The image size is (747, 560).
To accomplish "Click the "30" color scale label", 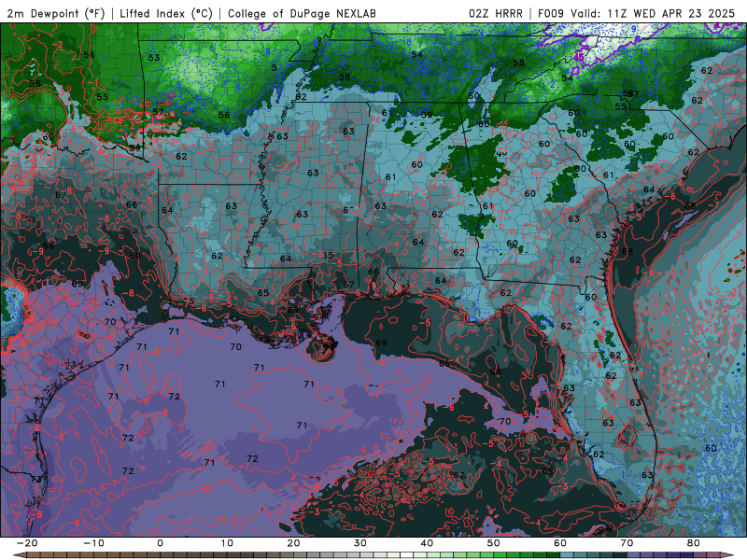I will coord(360,543).
